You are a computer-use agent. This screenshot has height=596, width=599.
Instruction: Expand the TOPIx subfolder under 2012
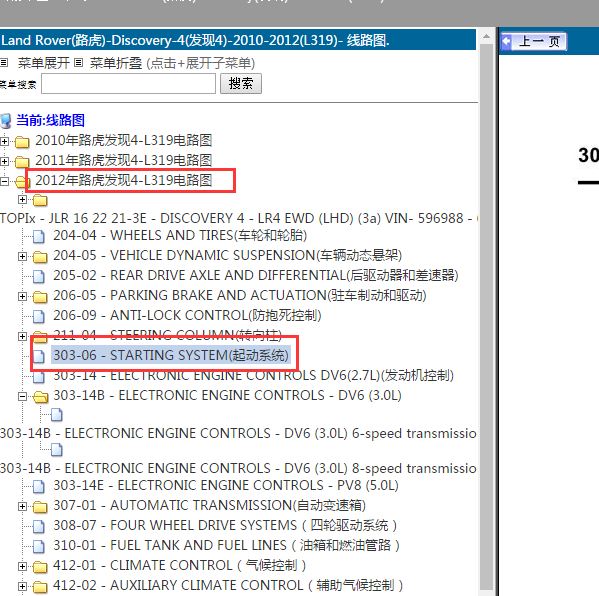[x=23, y=199]
